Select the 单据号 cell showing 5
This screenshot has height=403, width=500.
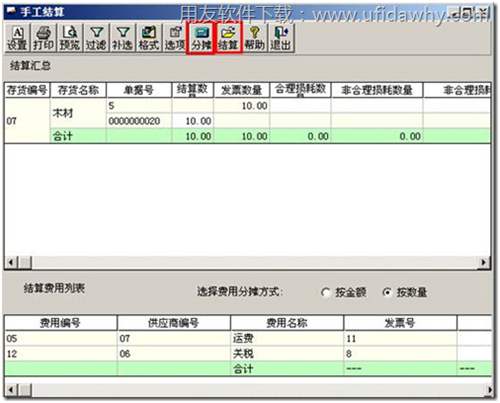pyautogui.click(x=139, y=106)
